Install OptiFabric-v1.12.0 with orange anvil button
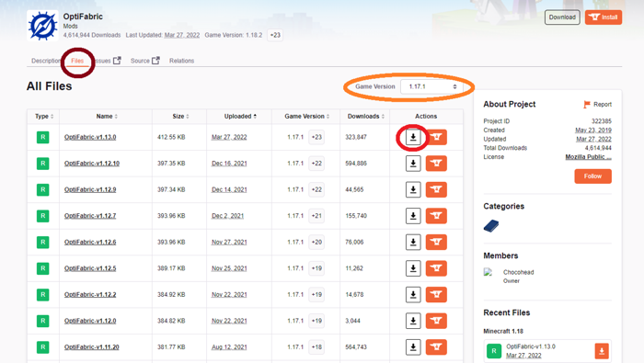The image size is (644, 363). click(x=436, y=321)
